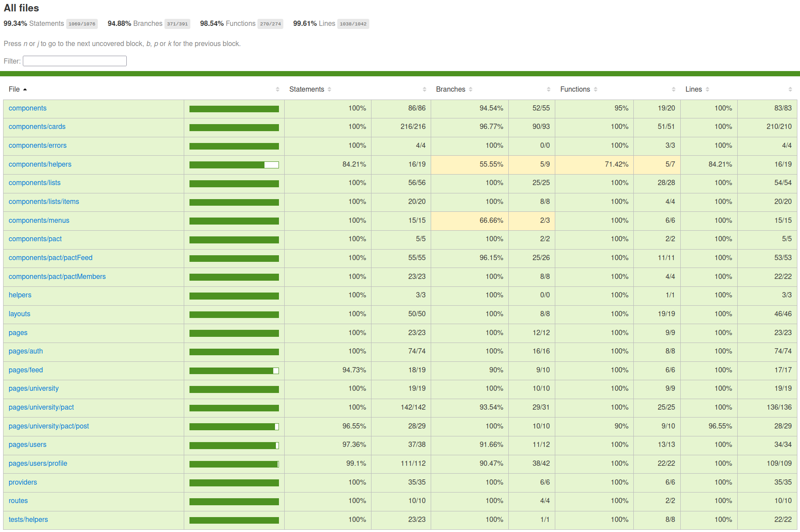This screenshot has height=532, width=800.
Task: Click the 216/216 statements cell for components/cards
Action: click(x=401, y=127)
